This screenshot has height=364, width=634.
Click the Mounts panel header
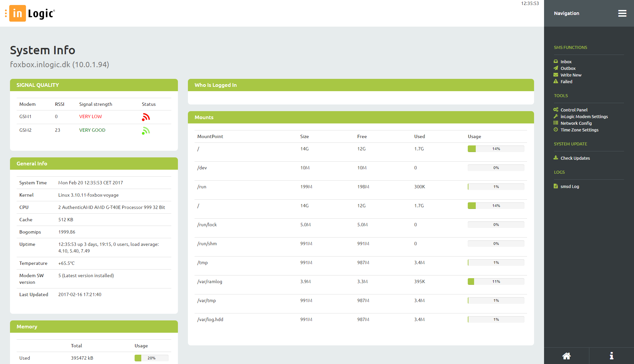pyautogui.click(x=360, y=117)
